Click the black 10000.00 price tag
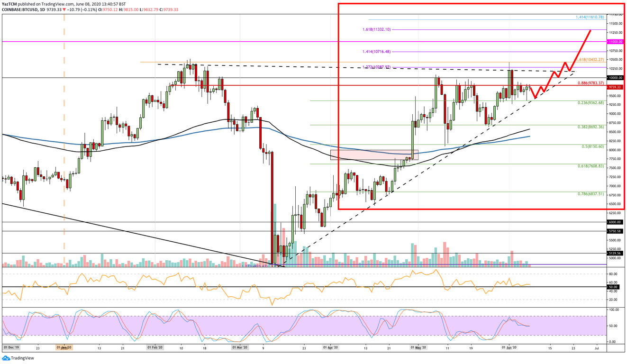 pos(616,78)
